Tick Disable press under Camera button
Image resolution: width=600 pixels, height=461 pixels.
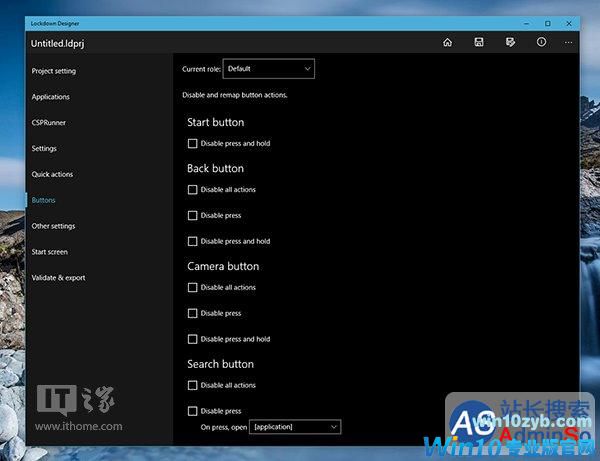click(x=192, y=313)
